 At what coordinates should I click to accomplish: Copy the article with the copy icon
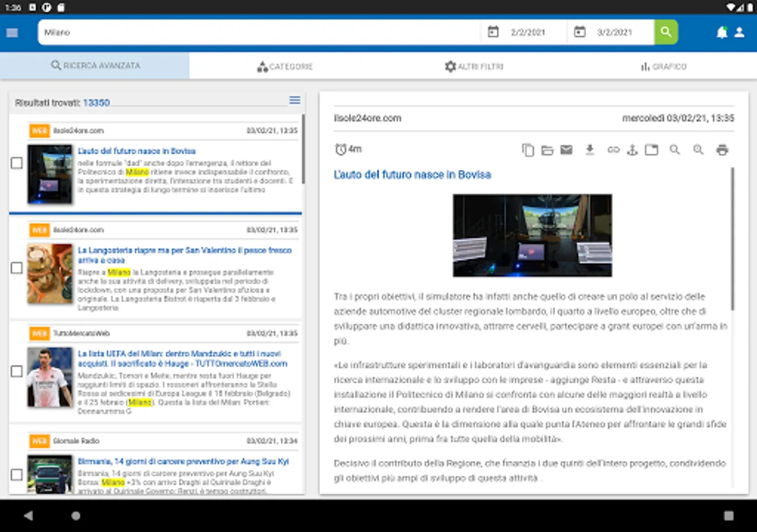click(x=528, y=150)
